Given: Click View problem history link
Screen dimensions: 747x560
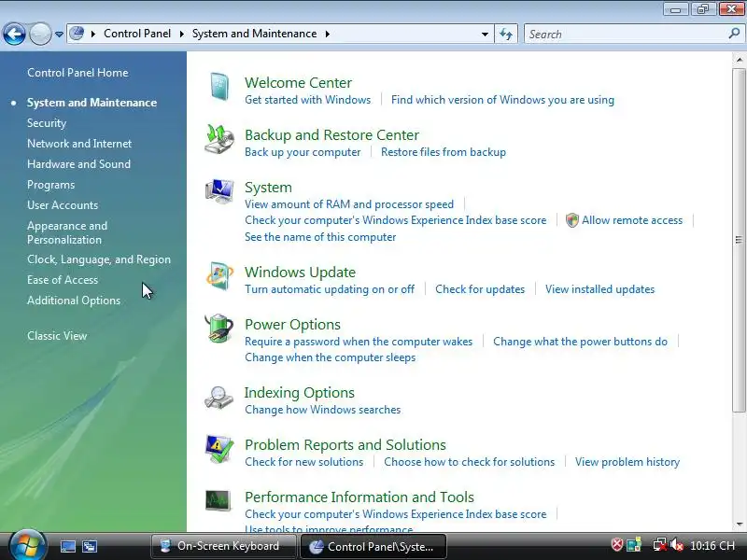Looking at the screenshot, I should point(627,462).
